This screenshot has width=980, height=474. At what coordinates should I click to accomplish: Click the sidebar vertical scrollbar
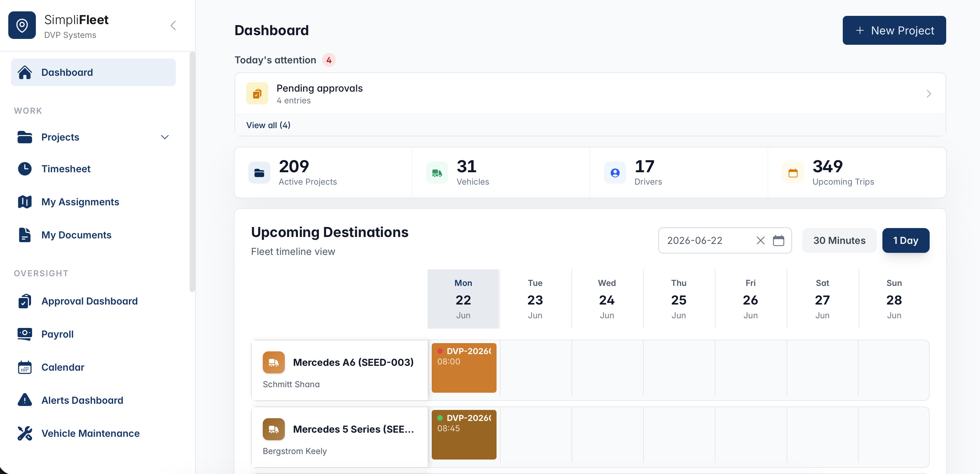pyautogui.click(x=192, y=172)
